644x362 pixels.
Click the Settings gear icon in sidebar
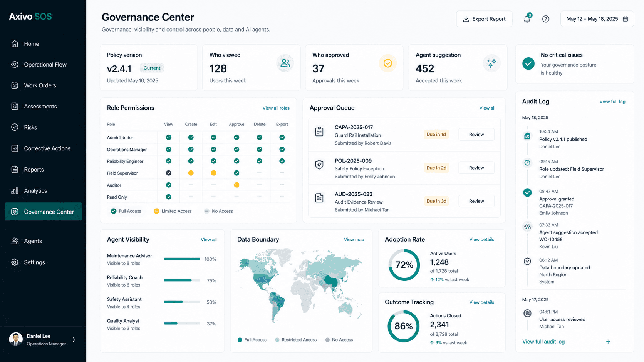click(15, 262)
